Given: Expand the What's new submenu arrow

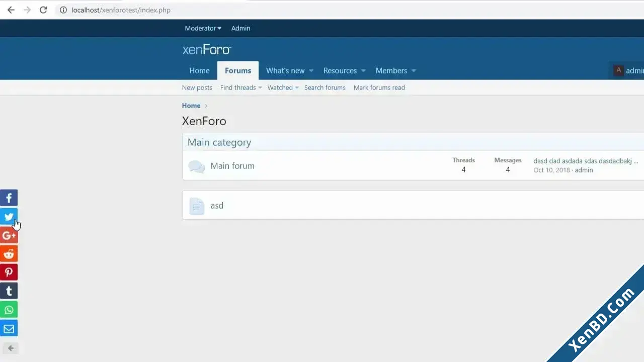Looking at the screenshot, I should 311,71.
